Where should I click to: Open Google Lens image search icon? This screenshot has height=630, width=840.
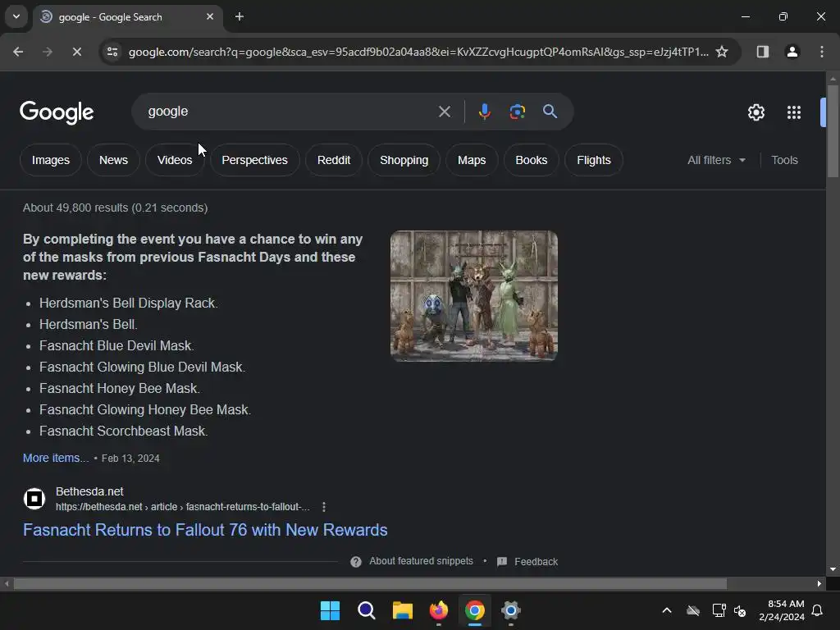[517, 112]
